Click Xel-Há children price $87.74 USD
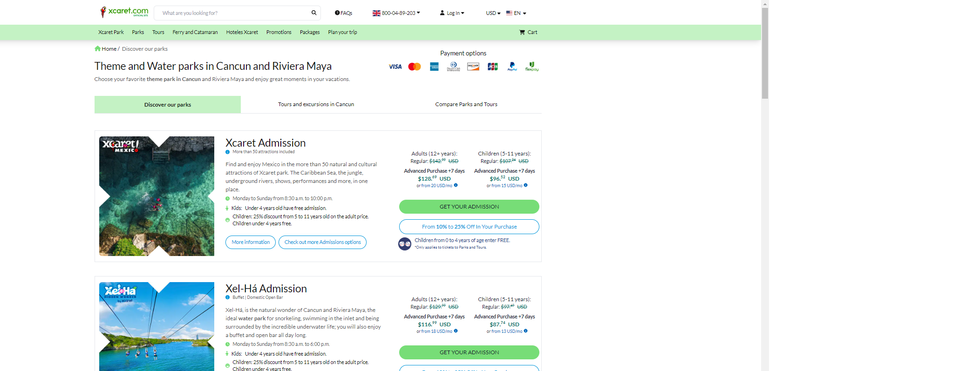 (504, 324)
